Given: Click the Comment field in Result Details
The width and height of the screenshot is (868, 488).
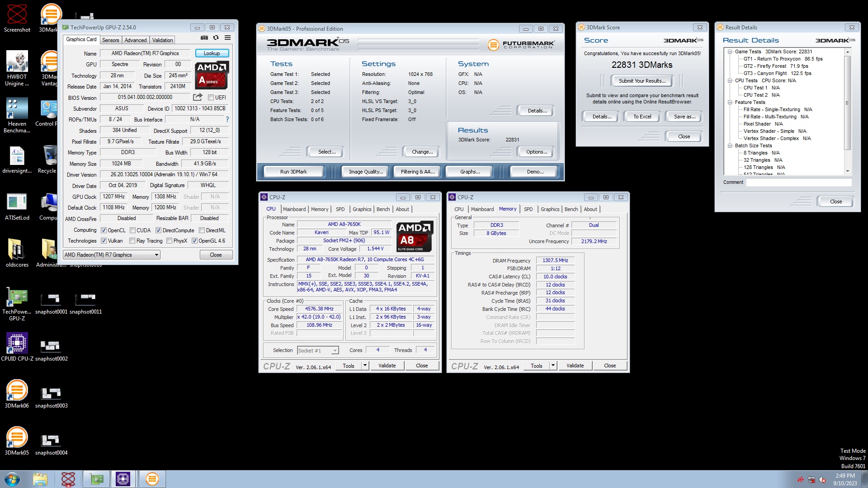Looking at the screenshot, I should click(798, 182).
